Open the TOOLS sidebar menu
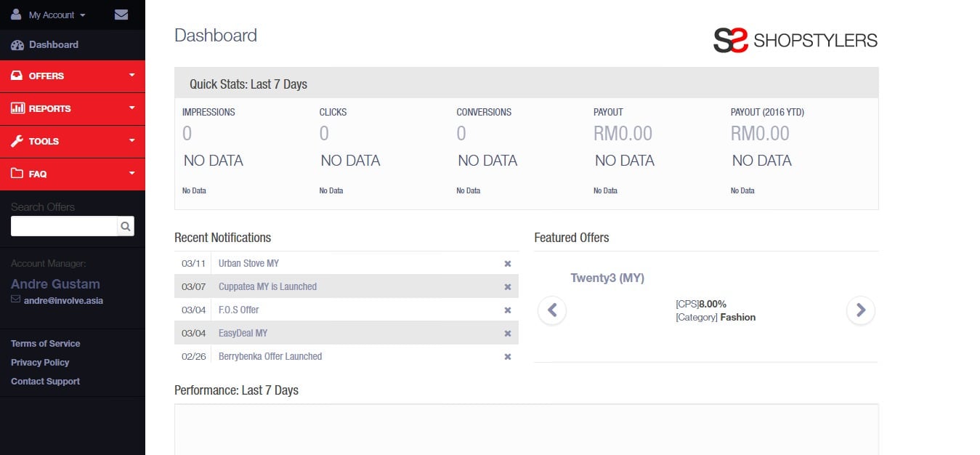Viewport: 980px width, 455px height. (73, 141)
